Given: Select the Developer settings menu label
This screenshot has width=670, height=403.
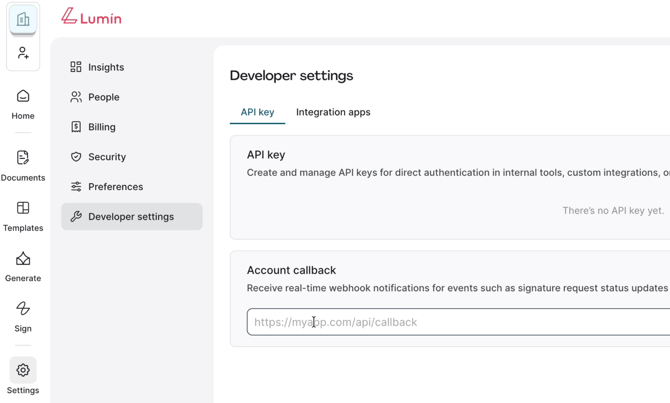Looking at the screenshot, I should point(131,217).
